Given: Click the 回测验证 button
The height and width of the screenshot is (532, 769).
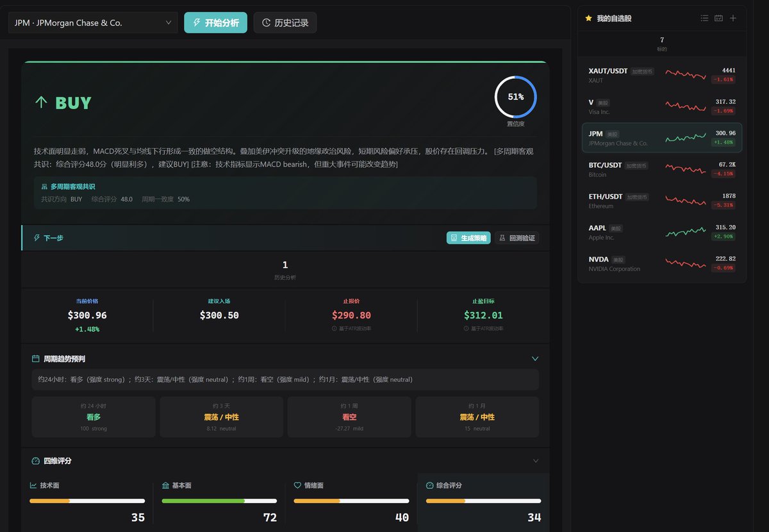Looking at the screenshot, I should click(517, 238).
